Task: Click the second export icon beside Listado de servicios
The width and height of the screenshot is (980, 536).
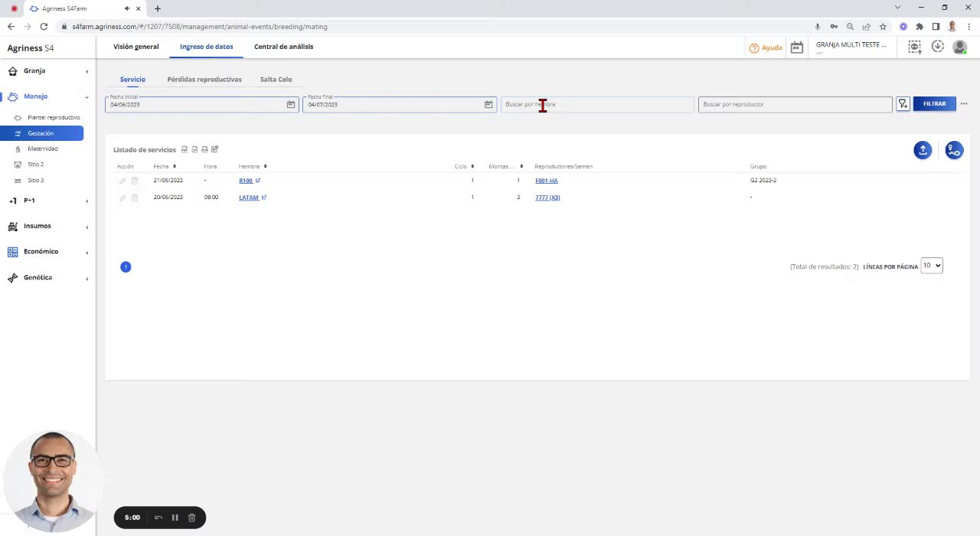Action: coord(194,149)
